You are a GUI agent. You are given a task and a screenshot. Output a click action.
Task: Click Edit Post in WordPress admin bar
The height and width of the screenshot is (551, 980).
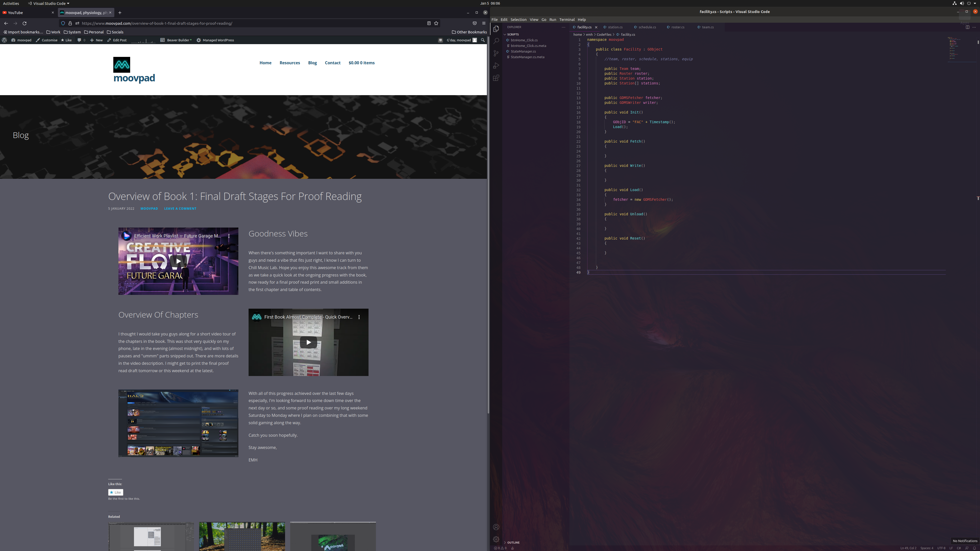click(117, 40)
